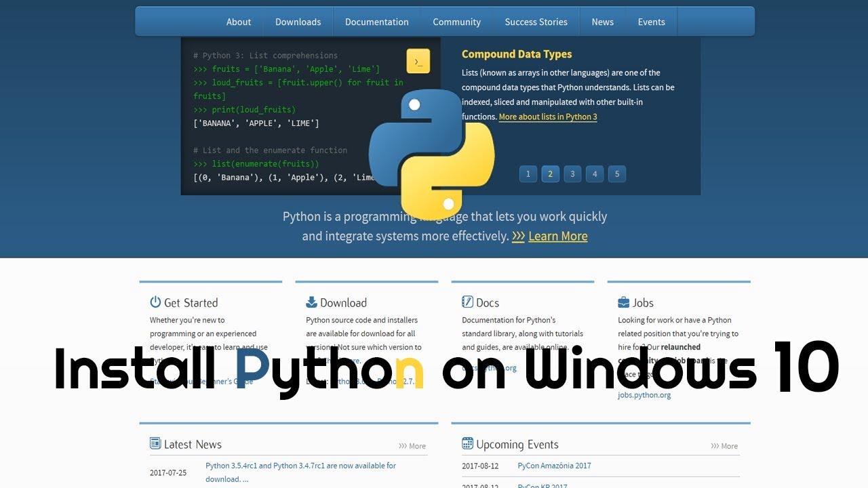Viewport: 868px width, 488px height.
Task: Click the pencil icon beside Docs
Action: click(467, 302)
